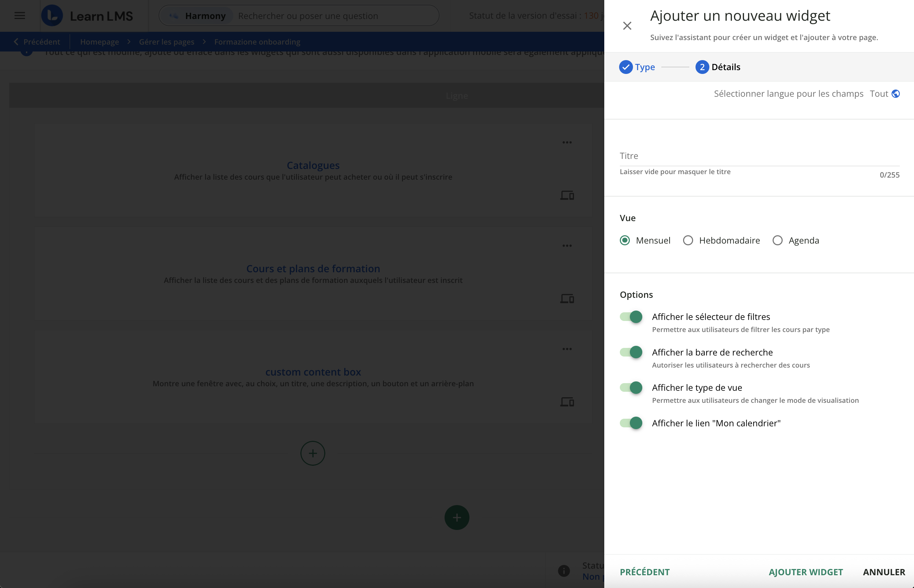Screen dimensions: 914x588
Task: Click outlined plus circle to add widget
Action: click(x=313, y=453)
